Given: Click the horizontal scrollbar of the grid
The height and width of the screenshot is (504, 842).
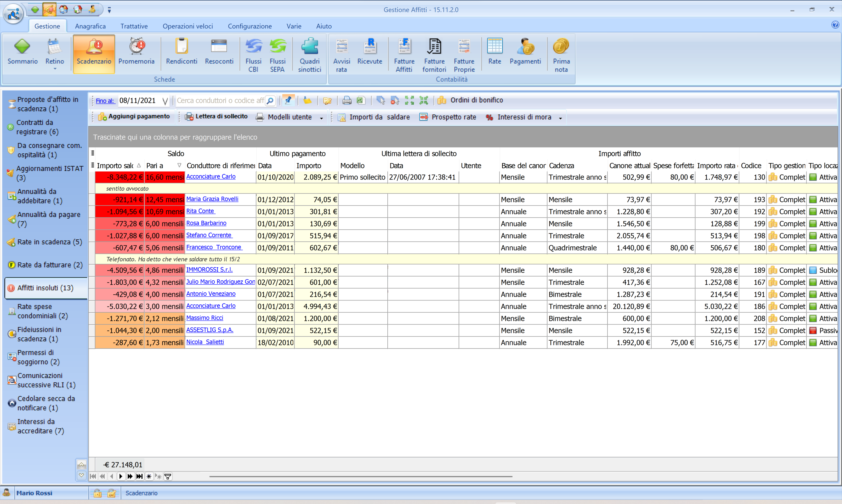Looking at the screenshot, I should tap(361, 476).
